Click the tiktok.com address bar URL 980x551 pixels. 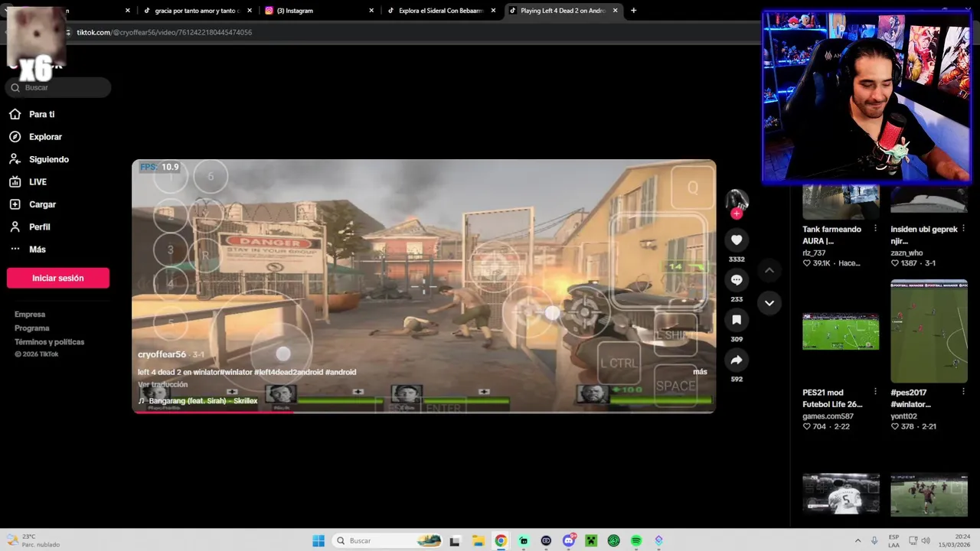[x=165, y=32]
